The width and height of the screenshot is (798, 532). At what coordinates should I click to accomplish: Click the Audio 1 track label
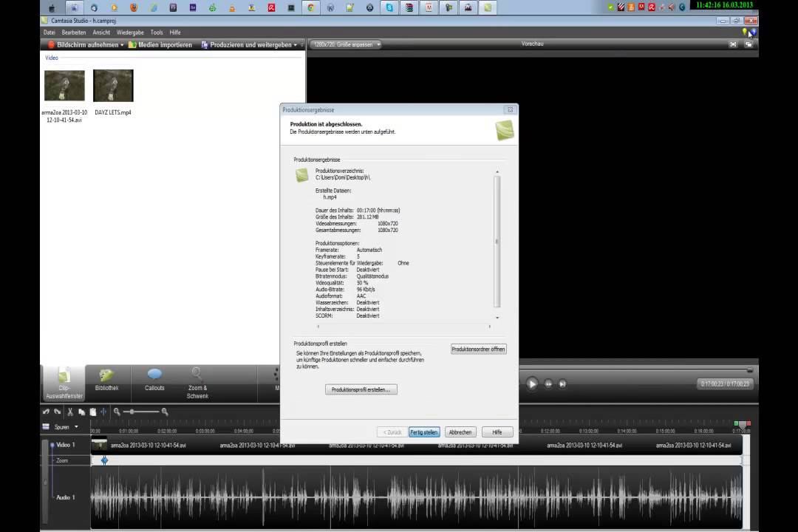[66, 497]
